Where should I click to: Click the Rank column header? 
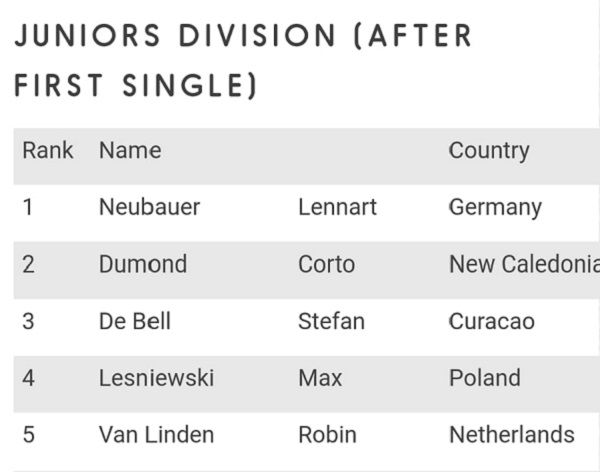point(48,151)
